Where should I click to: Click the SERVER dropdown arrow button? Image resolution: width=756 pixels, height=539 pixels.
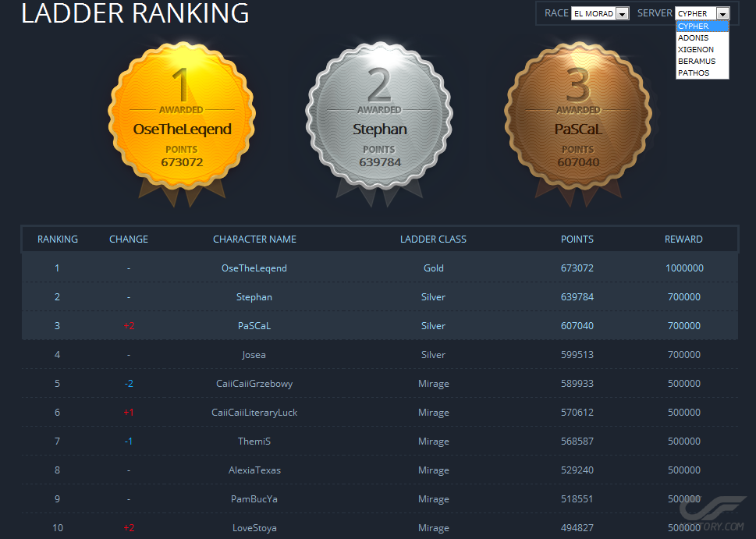click(x=722, y=13)
